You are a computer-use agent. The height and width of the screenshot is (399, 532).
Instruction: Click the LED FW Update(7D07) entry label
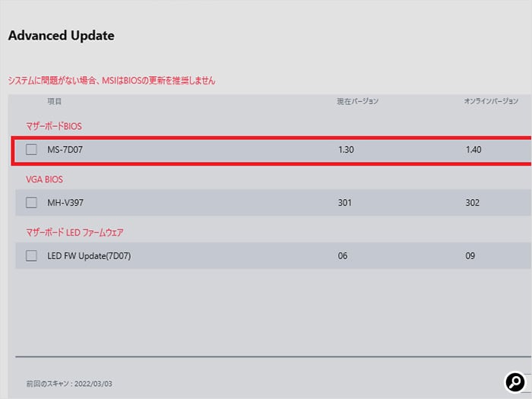[x=89, y=256]
